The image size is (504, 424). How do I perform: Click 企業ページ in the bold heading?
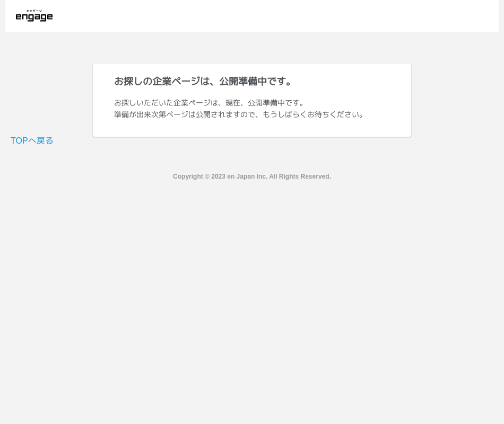(x=176, y=81)
